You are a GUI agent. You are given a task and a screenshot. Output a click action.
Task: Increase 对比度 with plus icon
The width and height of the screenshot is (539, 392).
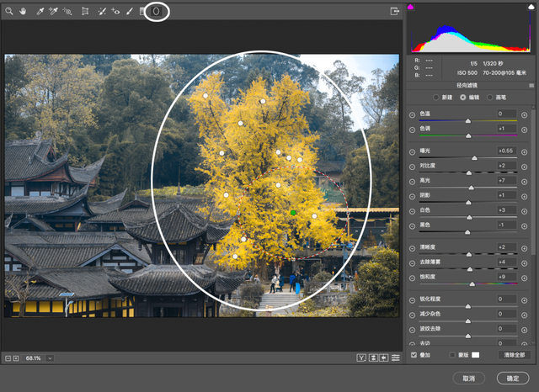click(x=524, y=167)
